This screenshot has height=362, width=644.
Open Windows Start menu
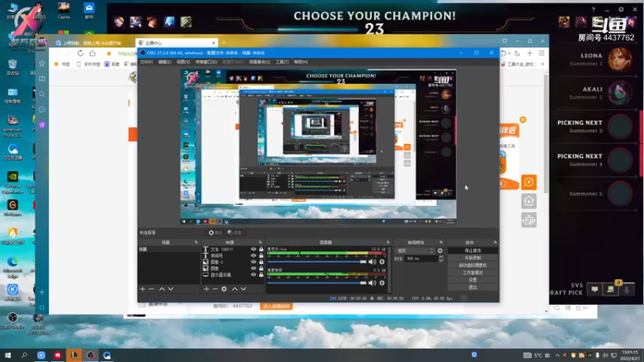click(7, 355)
